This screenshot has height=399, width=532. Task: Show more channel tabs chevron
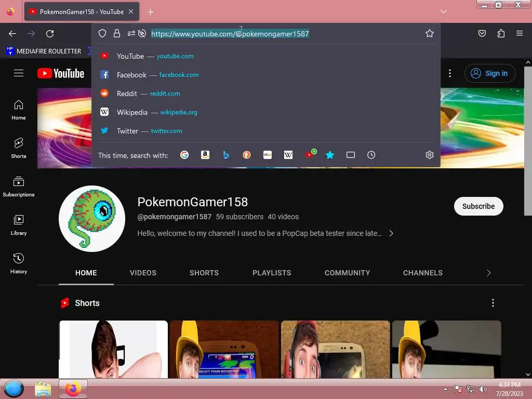click(488, 273)
